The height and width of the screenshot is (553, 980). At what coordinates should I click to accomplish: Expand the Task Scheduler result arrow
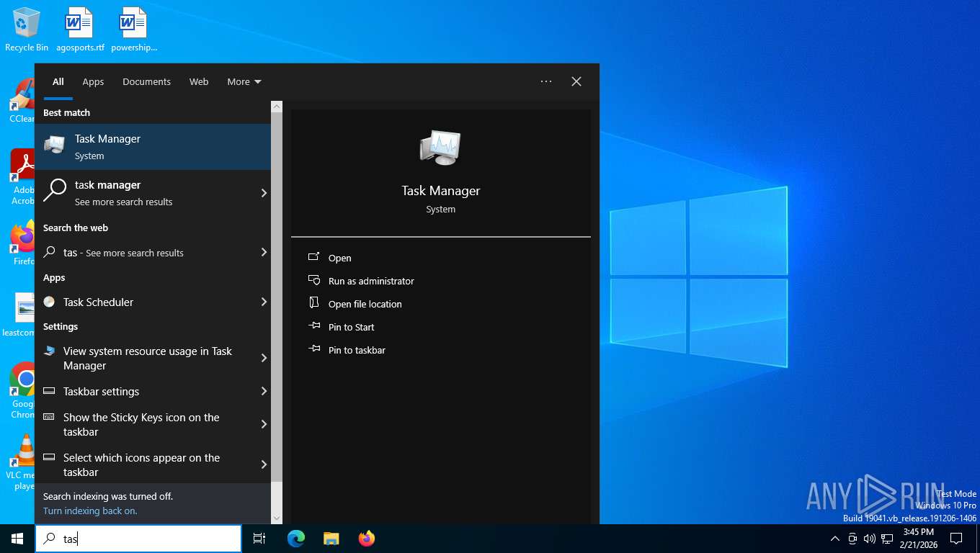point(264,302)
